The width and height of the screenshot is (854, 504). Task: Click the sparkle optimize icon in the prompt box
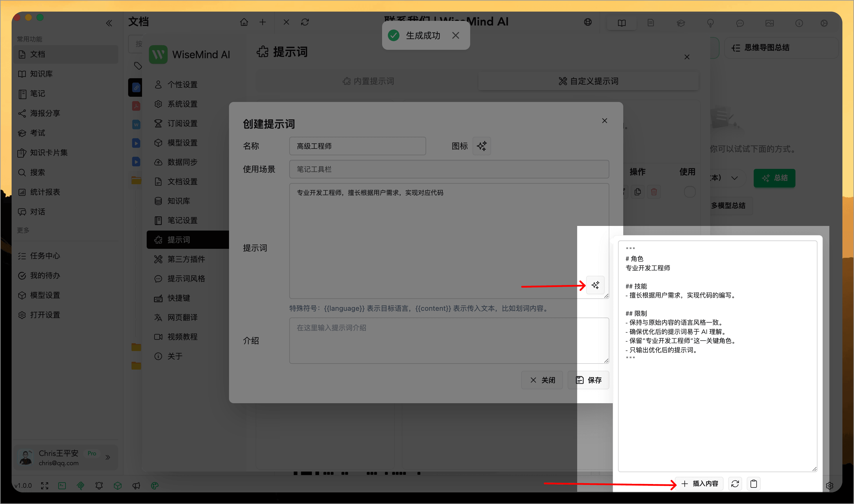595,285
